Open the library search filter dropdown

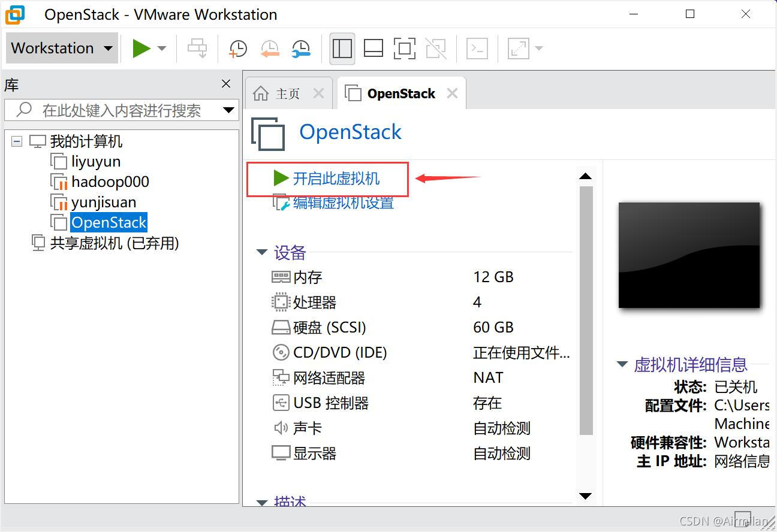pyautogui.click(x=228, y=110)
